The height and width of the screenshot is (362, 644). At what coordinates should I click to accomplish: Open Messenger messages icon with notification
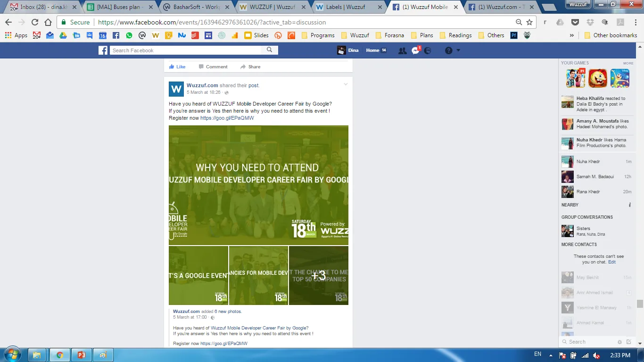point(415,50)
